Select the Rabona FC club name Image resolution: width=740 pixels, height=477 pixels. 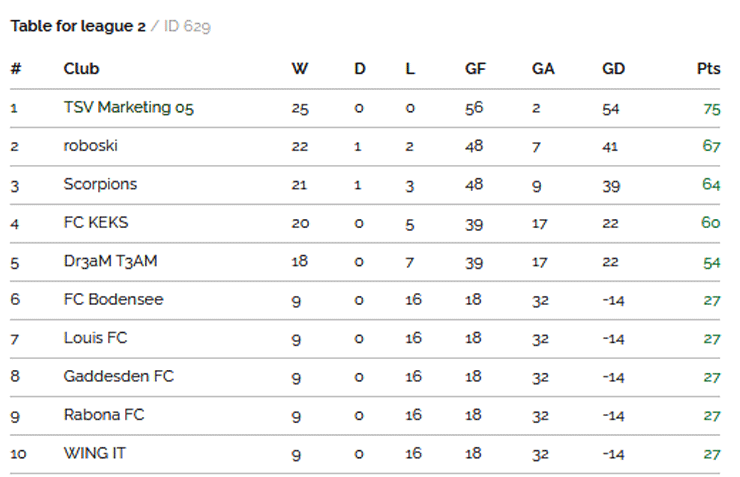[104, 415]
